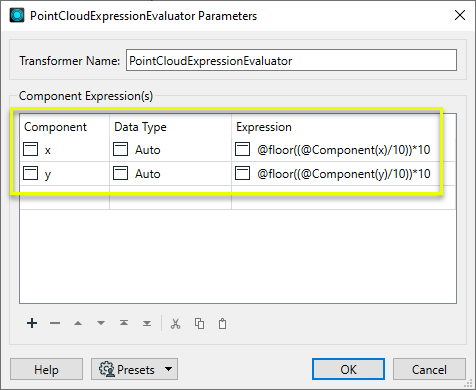Click the editor icon beside the y expression
The image size is (476, 390).
(x=242, y=173)
